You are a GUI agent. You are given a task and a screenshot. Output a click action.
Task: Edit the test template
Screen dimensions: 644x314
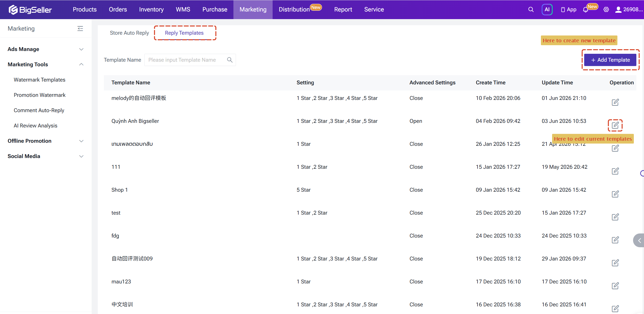pos(615,217)
